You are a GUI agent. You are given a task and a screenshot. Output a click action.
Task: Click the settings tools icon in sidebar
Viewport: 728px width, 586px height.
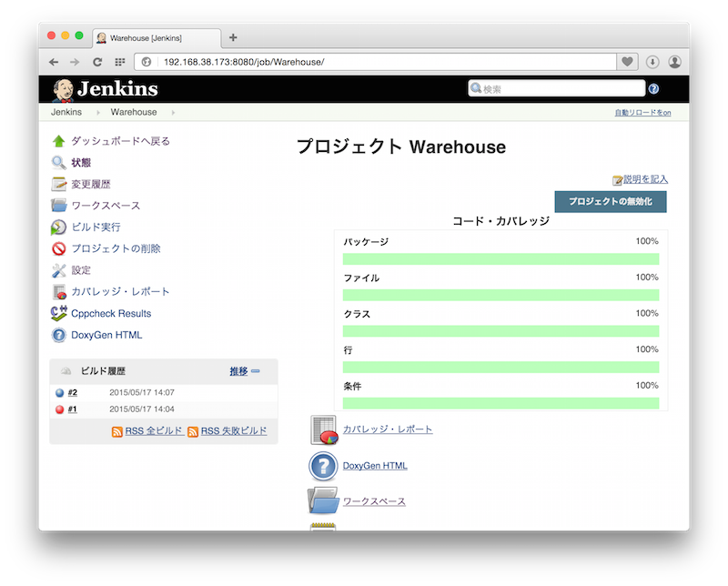[59, 270]
